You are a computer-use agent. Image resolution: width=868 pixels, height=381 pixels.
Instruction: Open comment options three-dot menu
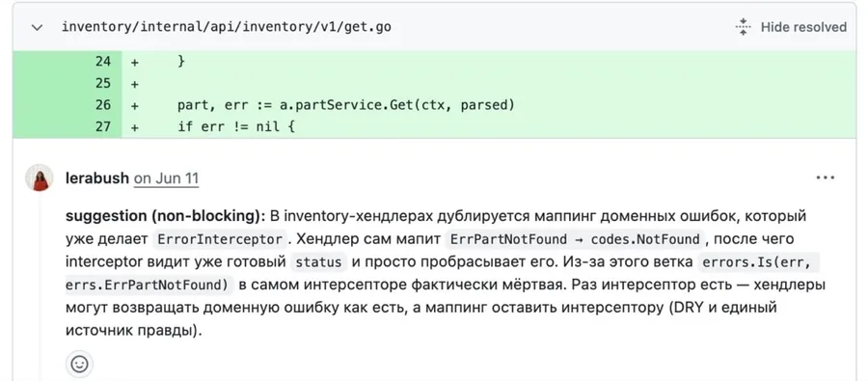[x=825, y=177]
